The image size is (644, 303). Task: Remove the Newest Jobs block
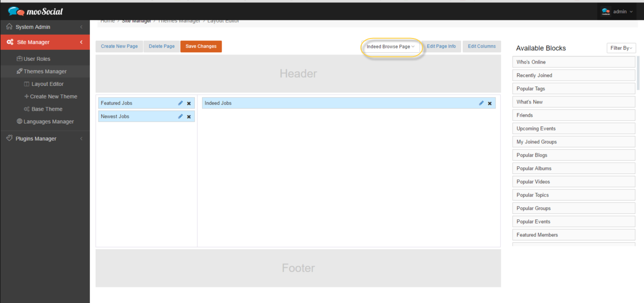tap(189, 117)
